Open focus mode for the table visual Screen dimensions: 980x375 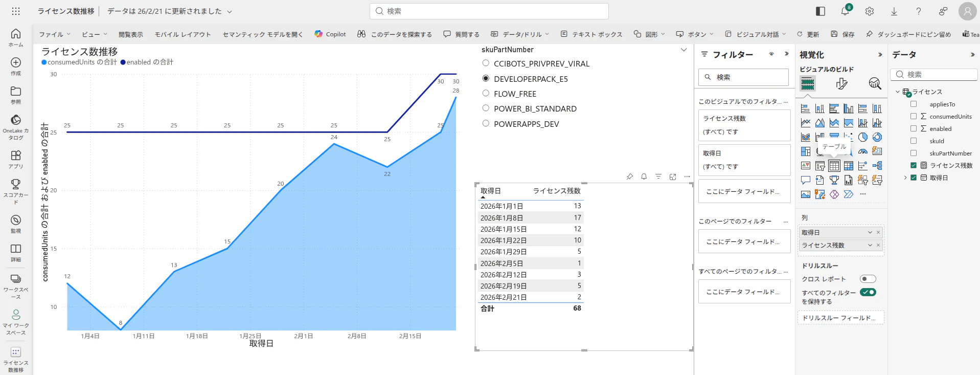click(x=673, y=177)
